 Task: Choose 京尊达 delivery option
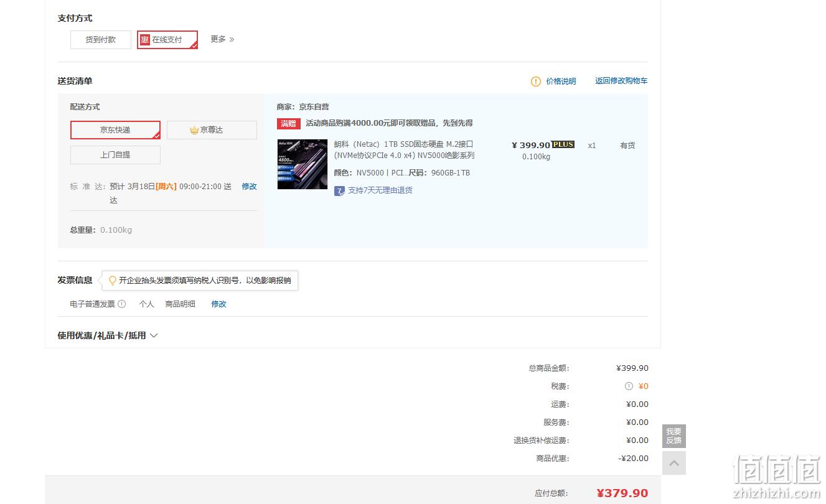[x=212, y=130]
